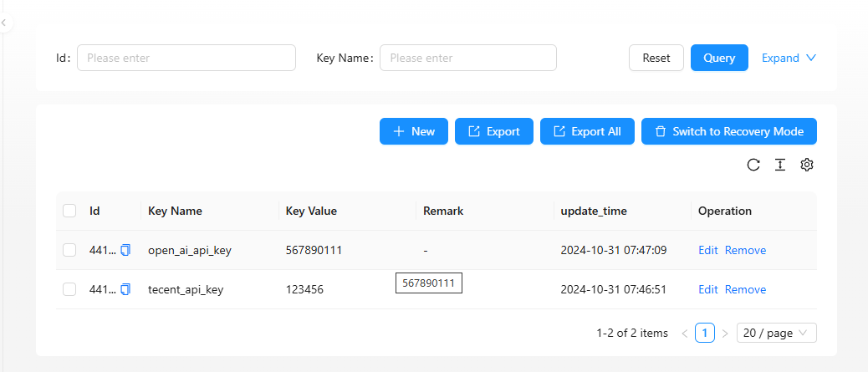Screen dimensions: 868x372
Task: Check the tecent_api_key row checkbox
Action: tap(69, 289)
